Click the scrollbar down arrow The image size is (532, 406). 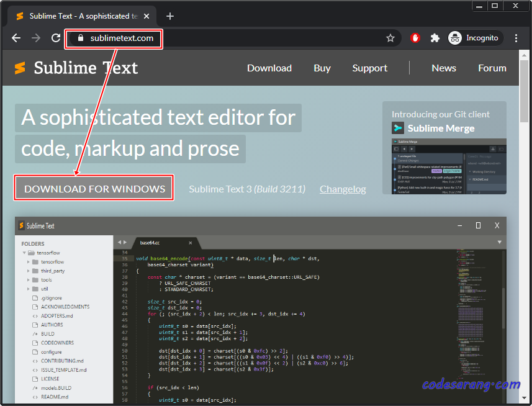coord(524,399)
